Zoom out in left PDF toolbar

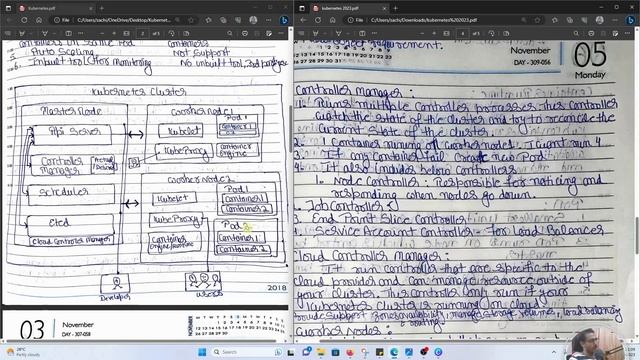coord(102,33)
